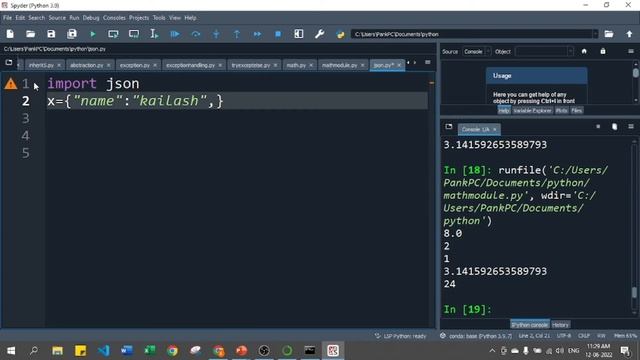This screenshot has width=640, height=360.
Task: Open the Object combo box dropdown arrow
Action: coord(570,51)
